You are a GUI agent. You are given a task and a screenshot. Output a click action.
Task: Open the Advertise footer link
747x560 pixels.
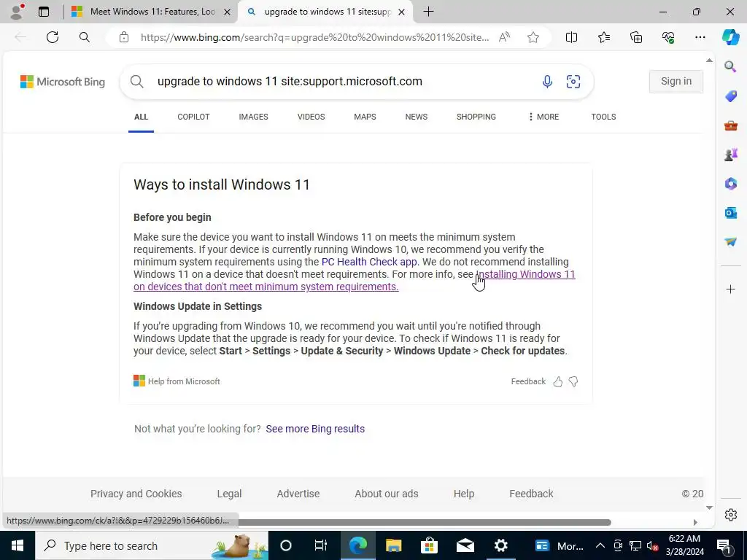coord(298,494)
